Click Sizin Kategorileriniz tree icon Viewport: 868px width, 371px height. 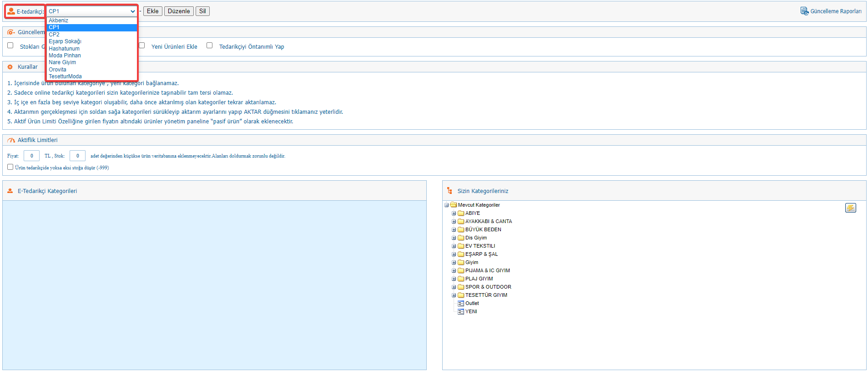coord(449,191)
